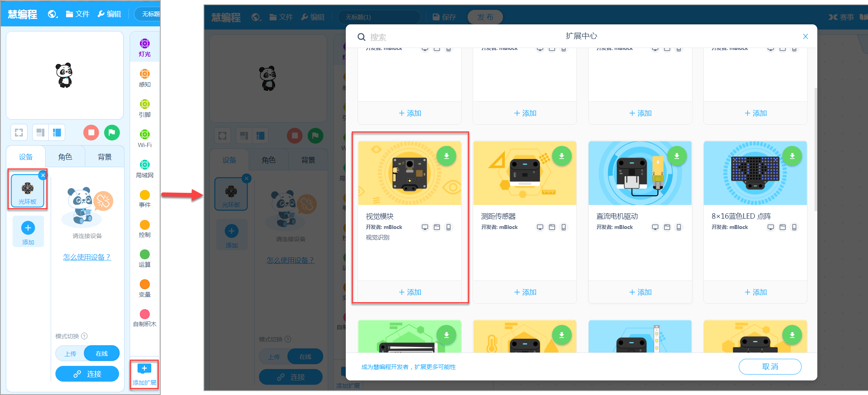Image resolution: width=868 pixels, height=395 pixels.
Task: Add the 视觉模块 extension
Action: 410,292
